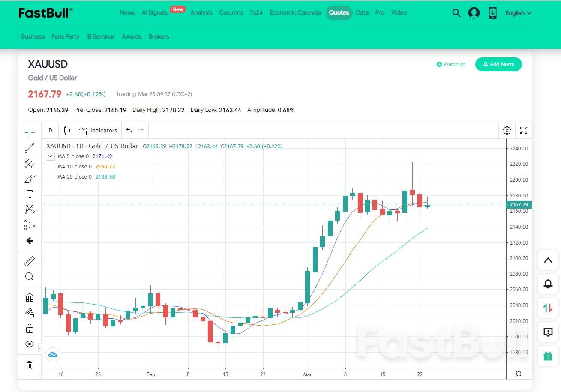Screen dimensions: 561x392
Task: Delete drawings with the trash icon
Action: 29,365
